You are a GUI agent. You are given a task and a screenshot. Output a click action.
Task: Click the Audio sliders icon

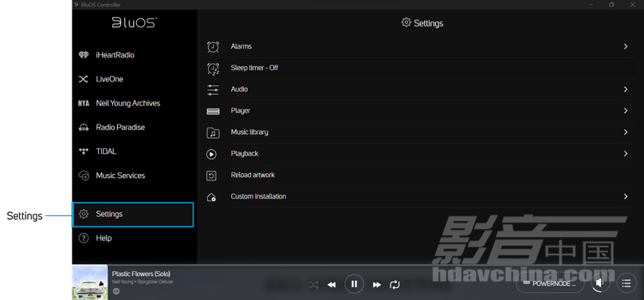click(213, 90)
